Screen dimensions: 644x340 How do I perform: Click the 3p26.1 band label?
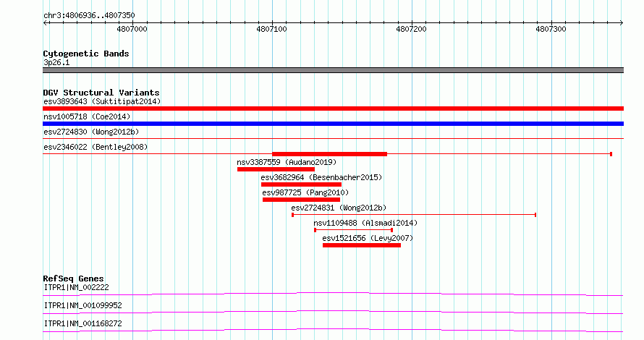tap(56, 62)
